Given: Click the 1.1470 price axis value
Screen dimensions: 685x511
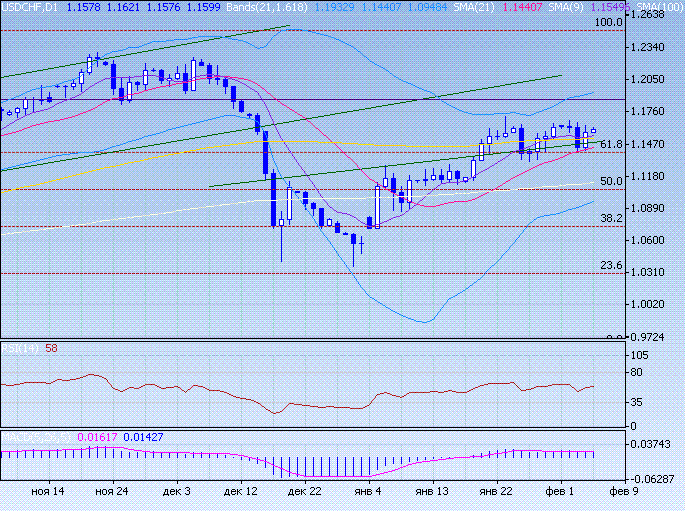Looking at the screenshot, I should pos(651,144).
